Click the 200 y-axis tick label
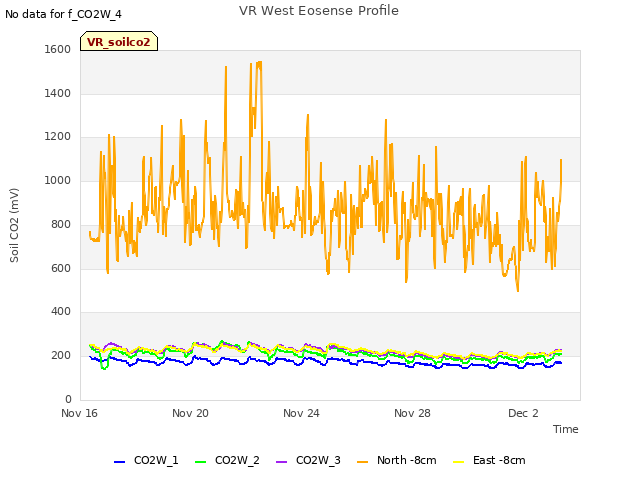This screenshot has height=480, width=640. (x=61, y=356)
